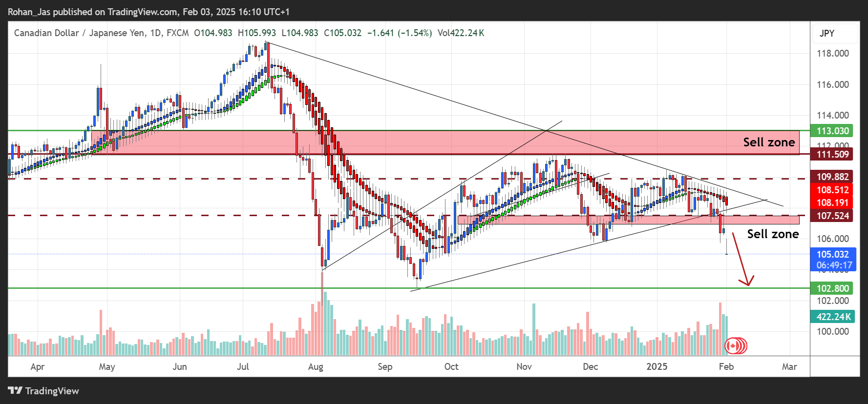Click the TradingView logo
The height and width of the screenshot is (404, 868).
[x=43, y=391]
